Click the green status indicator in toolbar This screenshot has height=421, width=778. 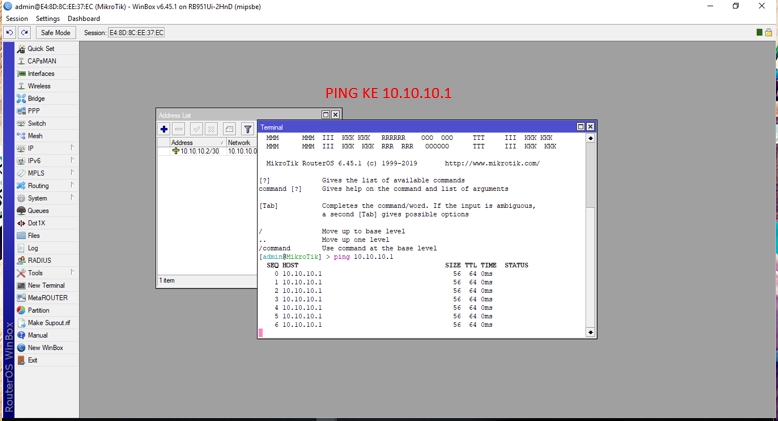point(759,32)
